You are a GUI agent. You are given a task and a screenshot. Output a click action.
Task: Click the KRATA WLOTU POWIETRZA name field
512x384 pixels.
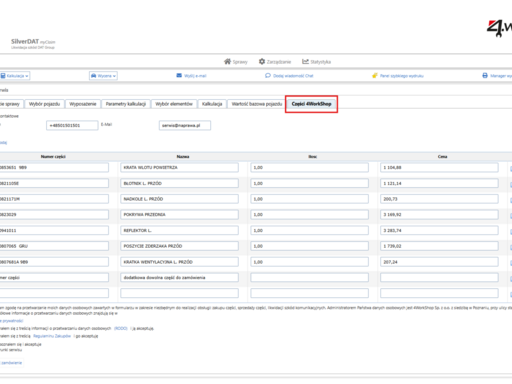tap(179, 167)
